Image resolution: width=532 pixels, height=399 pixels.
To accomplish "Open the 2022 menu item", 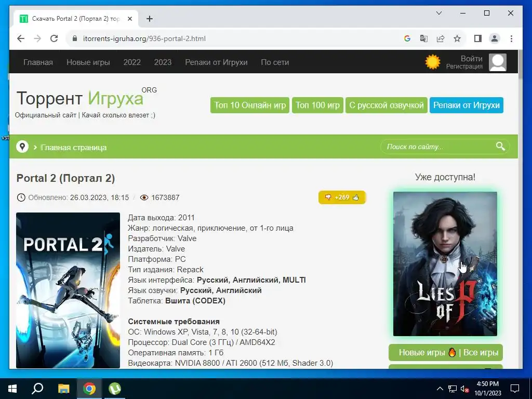I will click(x=132, y=62).
